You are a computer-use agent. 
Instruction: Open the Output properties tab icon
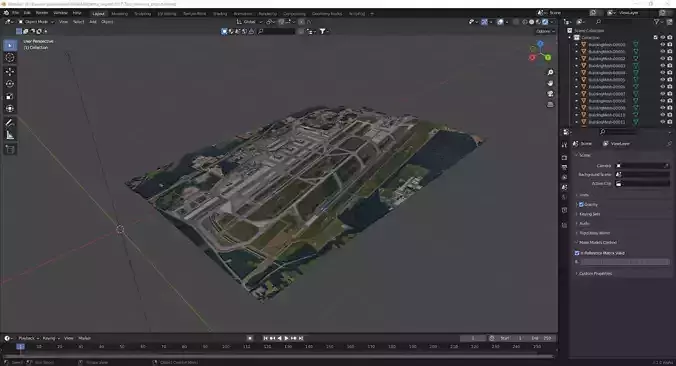[564, 168]
